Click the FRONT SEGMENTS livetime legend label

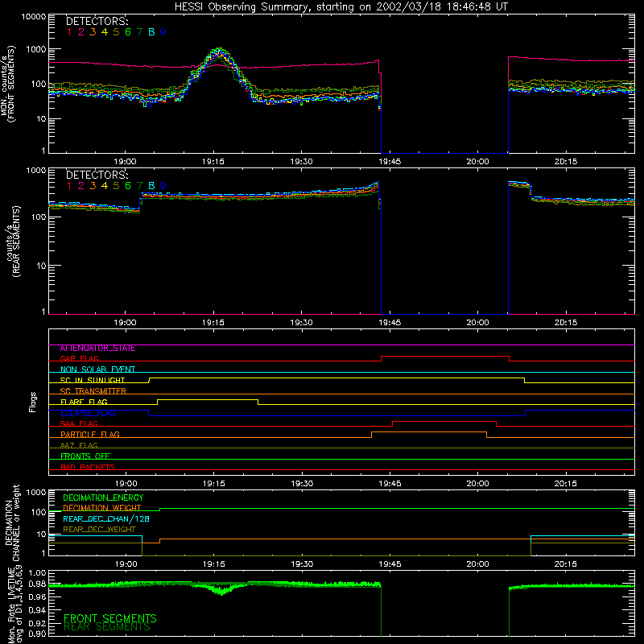[x=110, y=618]
